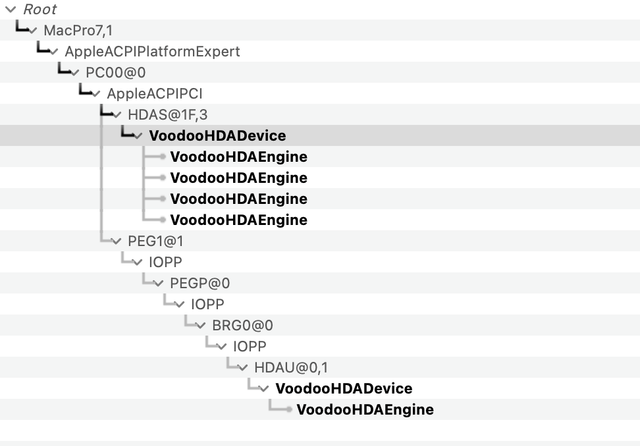Viewport: 640px width, 446px height.
Task: Select the HDAS@1F,3 entry
Action: pyautogui.click(x=168, y=115)
